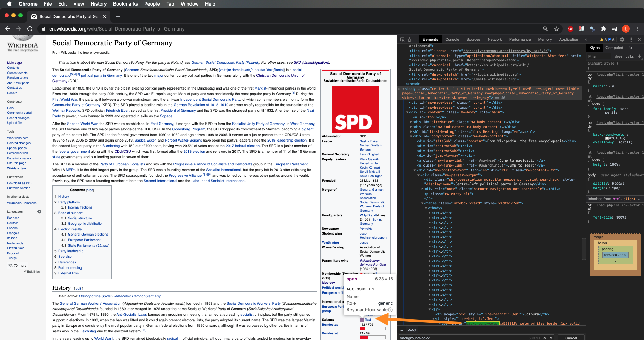Open the Adblock Plus extension icon
The image size is (644, 340).
click(x=570, y=29)
